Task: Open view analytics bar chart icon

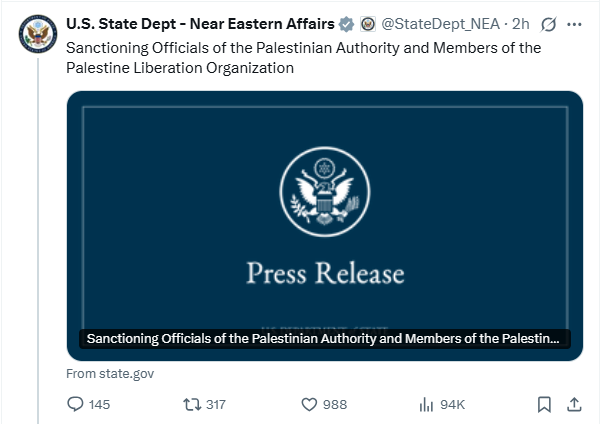Action: pos(426,404)
